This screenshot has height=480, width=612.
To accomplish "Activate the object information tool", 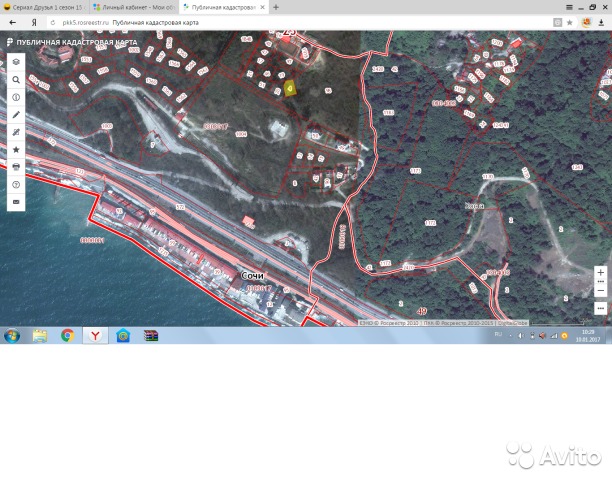I will [x=16, y=97].
